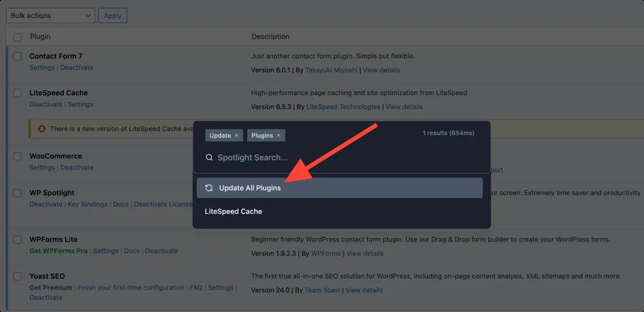
Task: Tick the Contact Form 7 checkbox
Action: coord(17,56)
